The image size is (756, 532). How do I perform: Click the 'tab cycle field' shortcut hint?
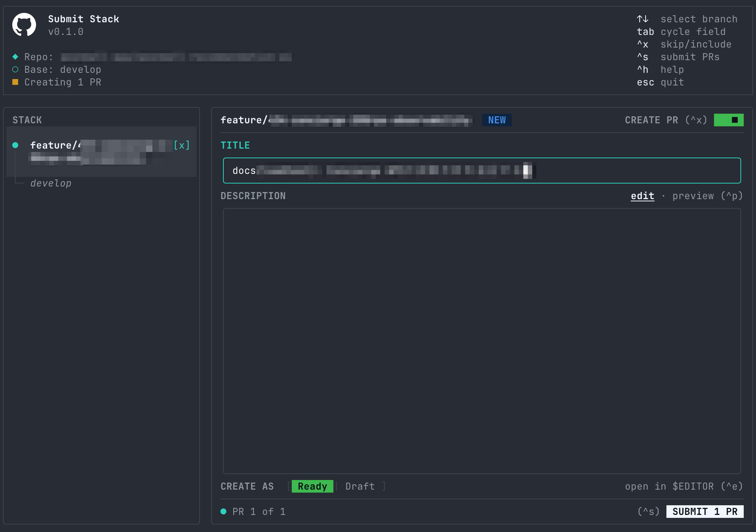pos(681,32)
